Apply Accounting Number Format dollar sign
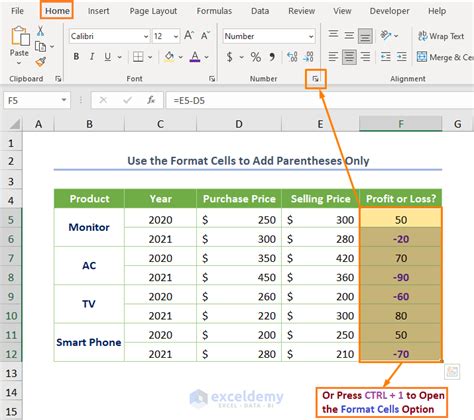The width and height of the screenshot is (474, 420). click(x=229, y=57)
